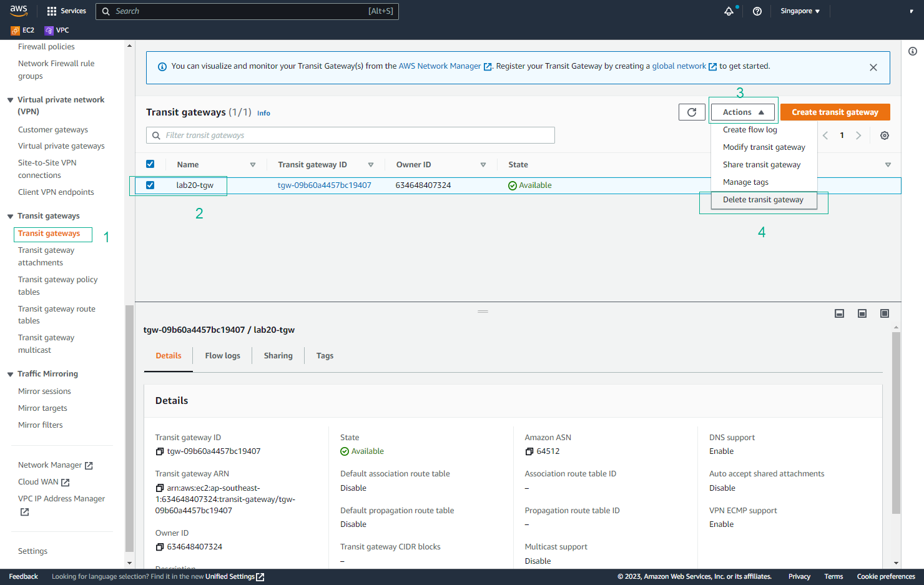This screenshot has width=924, height=585.
Task: Copy the Transit gateway ID in details
Action: point(160,451)
